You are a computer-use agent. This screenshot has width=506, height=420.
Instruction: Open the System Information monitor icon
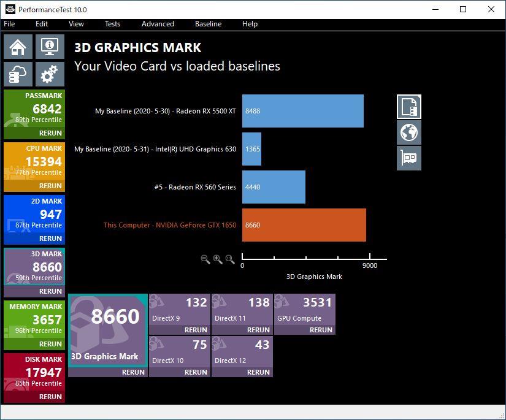50,47
